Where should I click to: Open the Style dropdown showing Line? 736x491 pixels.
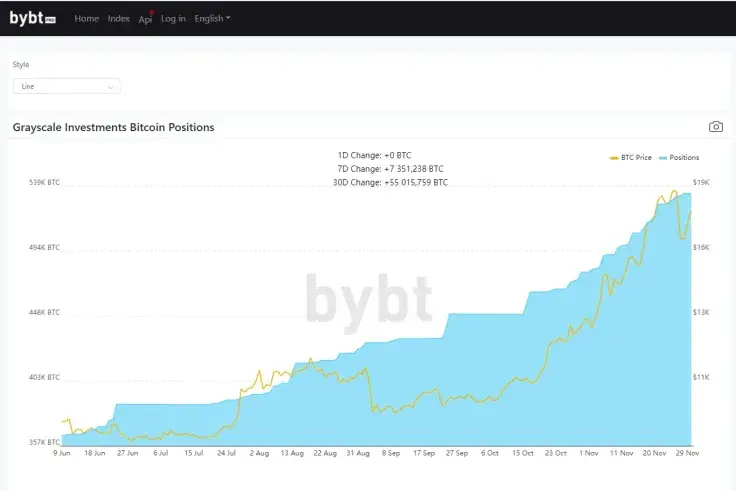pos(66,86)
